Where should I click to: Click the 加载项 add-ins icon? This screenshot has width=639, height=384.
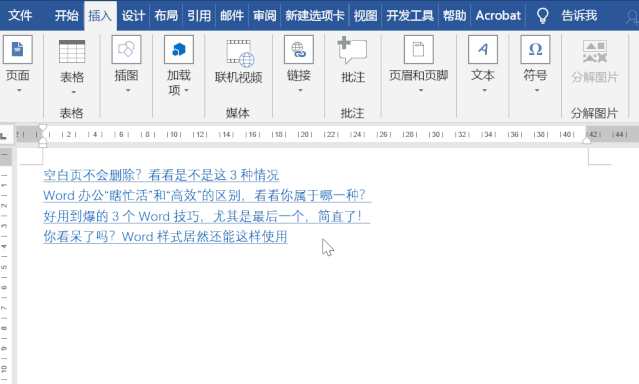pos(179,49)
